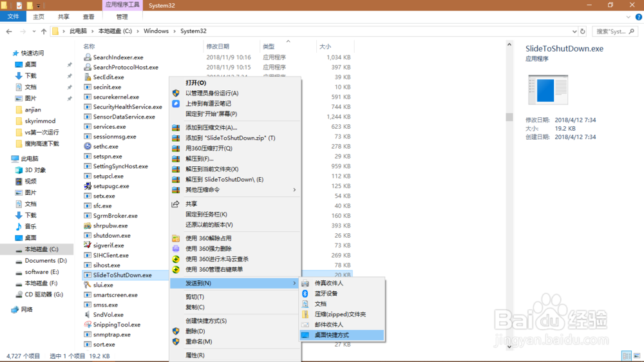This screenshot has width=644, height=362.
Task: Click the 360 manage right-click menu icon
Action: (176, 269)
